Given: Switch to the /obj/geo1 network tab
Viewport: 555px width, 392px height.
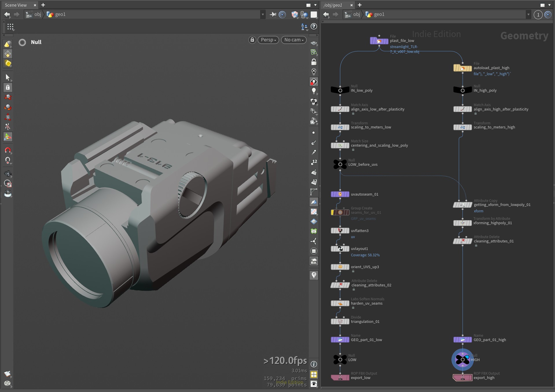Looking at the screenshot, I should pyautogui.click(x=333, y=5).
